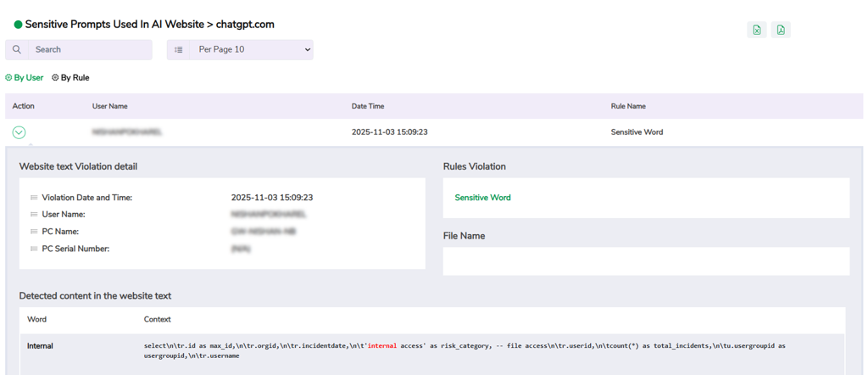This screenshot has width=868, height=375.
Task: Click bullet icon next to Violation Date and Time
Action: (x=34, y=198)
